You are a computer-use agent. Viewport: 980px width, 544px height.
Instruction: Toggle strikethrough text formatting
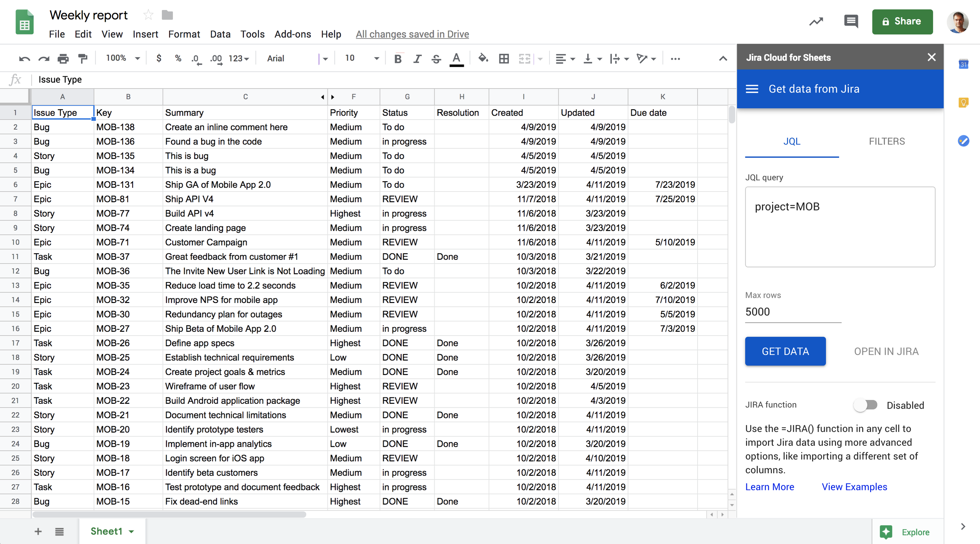436,58
